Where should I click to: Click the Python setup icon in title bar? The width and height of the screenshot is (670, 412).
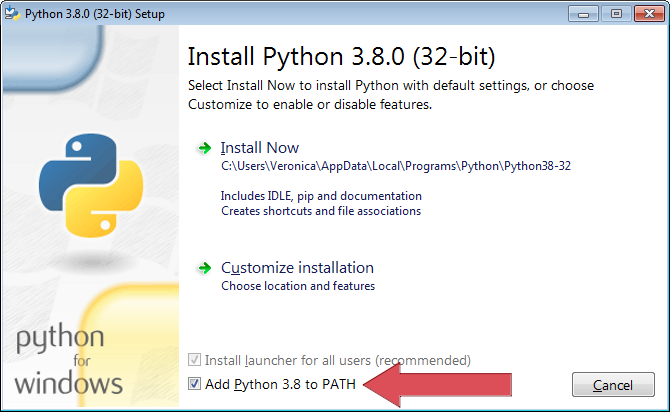tap(12, 13)
